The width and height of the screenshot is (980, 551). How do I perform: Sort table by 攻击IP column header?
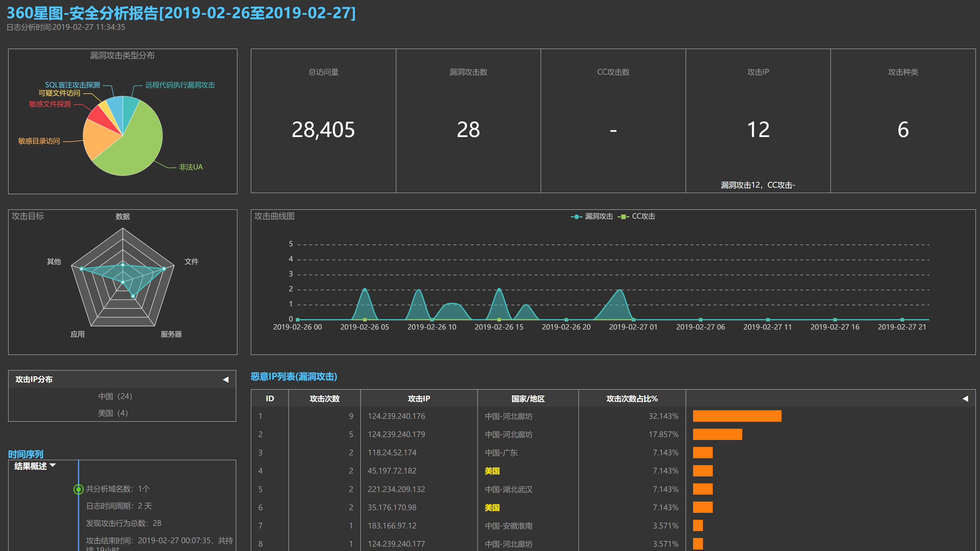(x=419, y=398)
